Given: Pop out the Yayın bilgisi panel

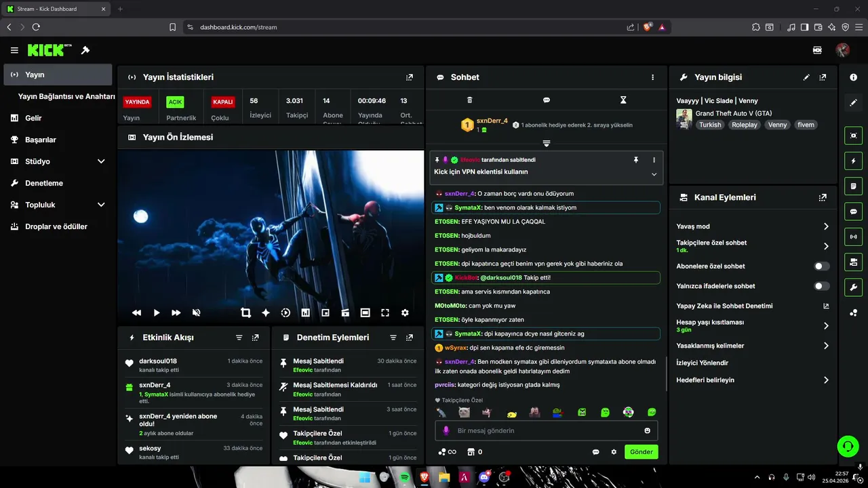Looking at the screenshot, I should [823, 77].
